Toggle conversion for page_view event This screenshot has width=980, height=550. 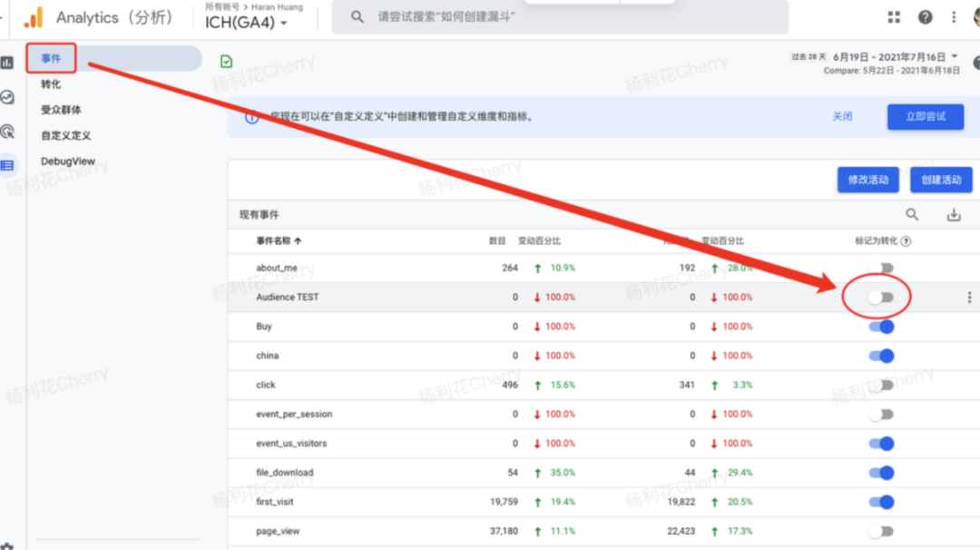click(x=881, y=531)
